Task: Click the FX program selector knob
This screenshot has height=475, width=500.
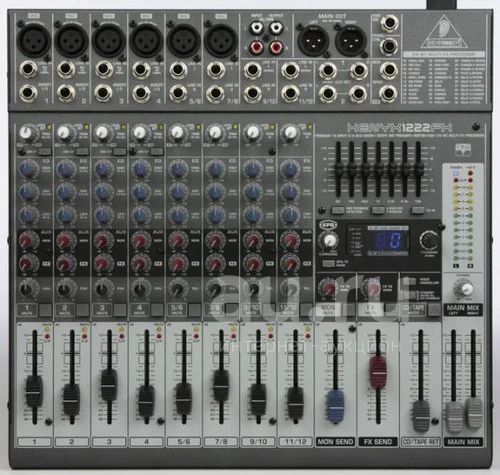Action: pyautogui.click(x=429, y=239)
